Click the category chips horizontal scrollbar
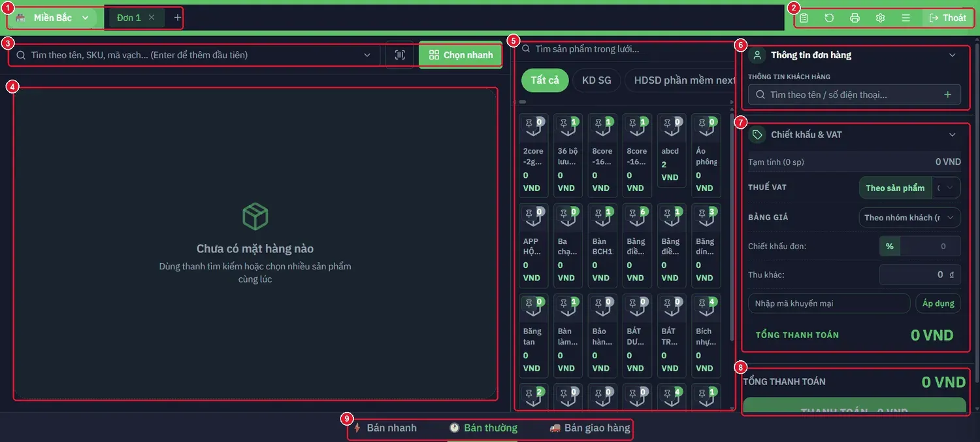980x442 pixels. click(523, 102)
